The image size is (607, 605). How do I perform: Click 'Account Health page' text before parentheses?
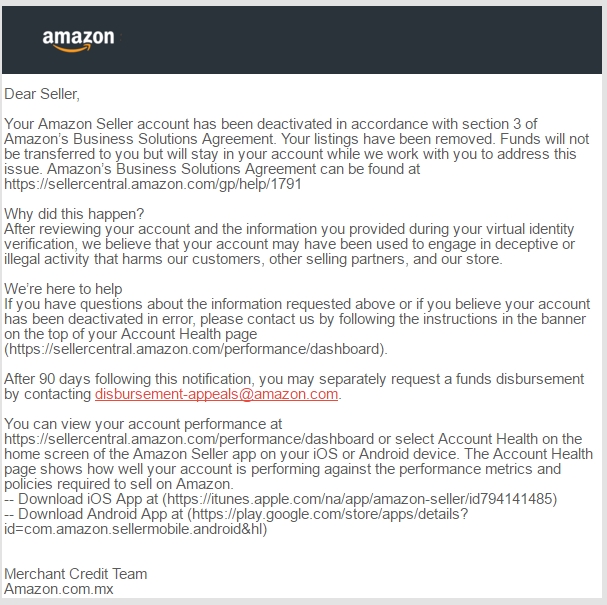pos(189,334)
